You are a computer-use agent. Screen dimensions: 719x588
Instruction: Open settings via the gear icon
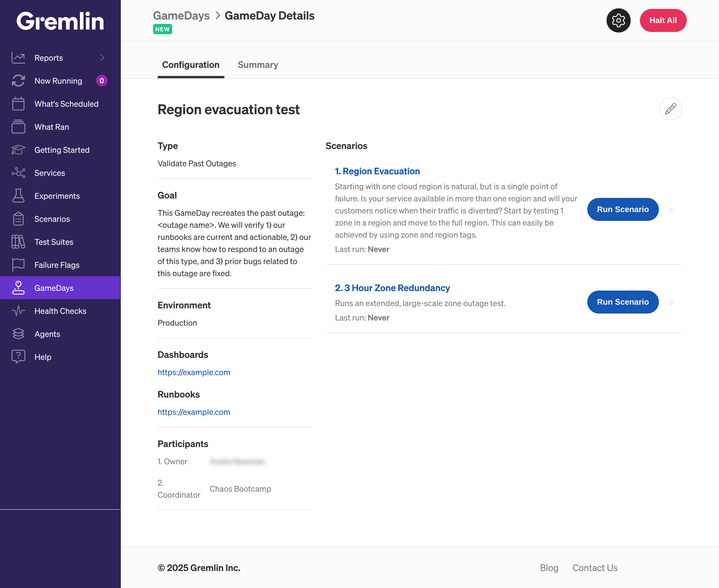(618, 20)
